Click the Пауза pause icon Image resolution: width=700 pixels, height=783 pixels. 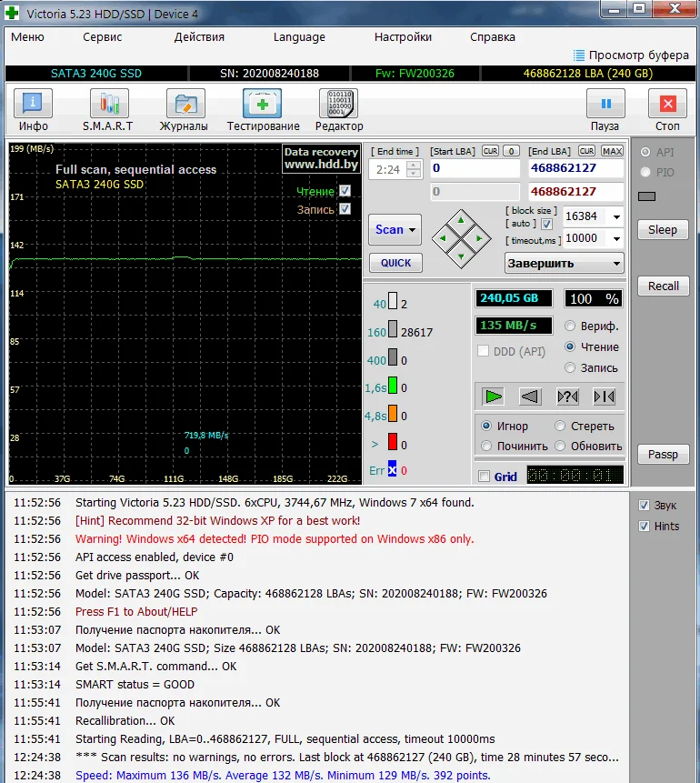click(605, 104)
